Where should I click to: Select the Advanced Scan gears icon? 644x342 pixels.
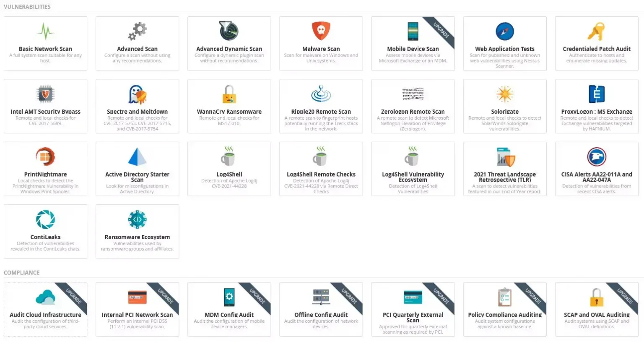pyautogui.click(x=137, y=31)
